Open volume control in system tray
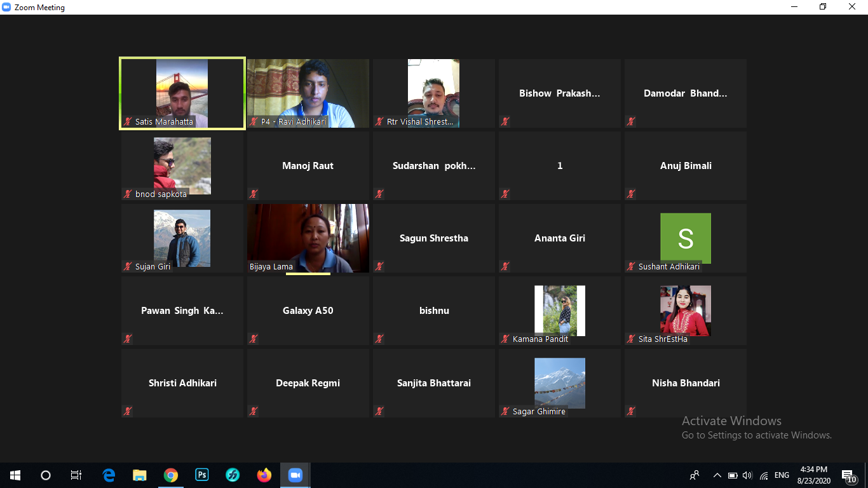This screenshot has height=488, width=868. pyautogui.click(x=747, y=475)
